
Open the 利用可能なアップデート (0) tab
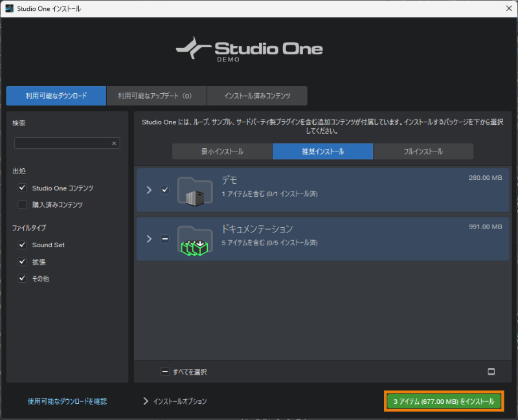(157, 96)
